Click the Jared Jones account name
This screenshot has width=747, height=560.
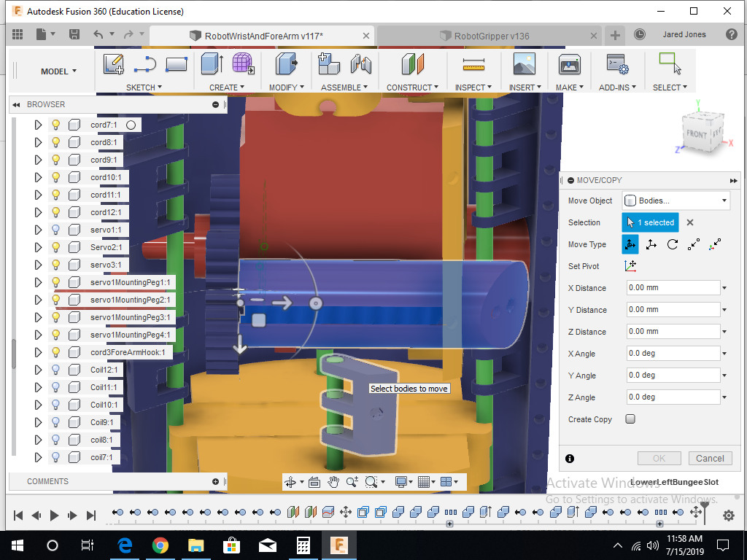(x=684, y=34)
